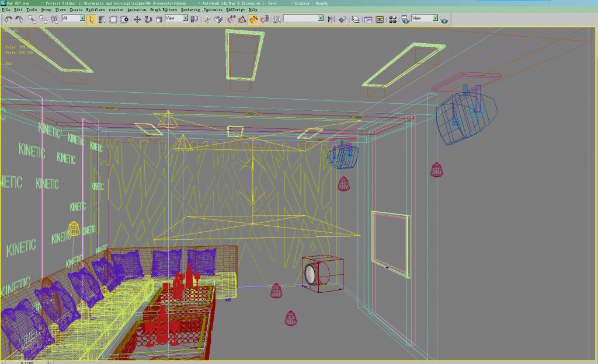
Task: Click the Quick Render teapot icon
Action: (444, 19)
